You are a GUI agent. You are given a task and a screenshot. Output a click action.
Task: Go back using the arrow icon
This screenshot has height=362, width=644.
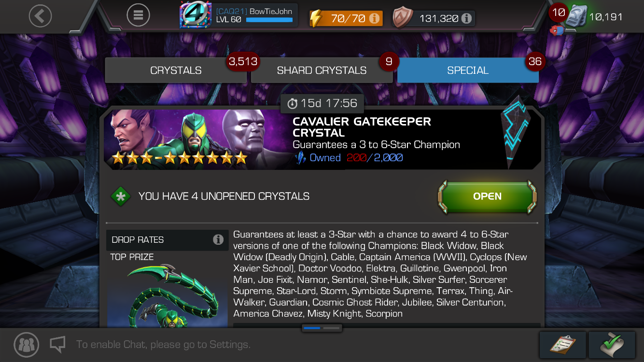pos(40,16)
